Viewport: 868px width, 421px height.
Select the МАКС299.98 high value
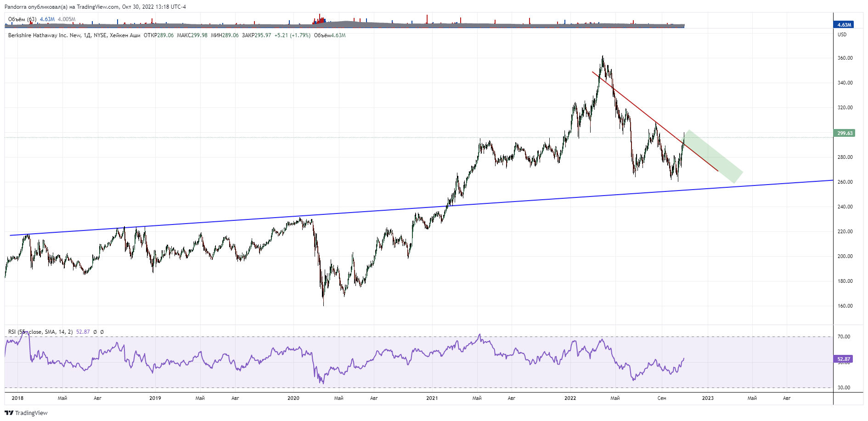pyautogui.click(x=192, y=35)
